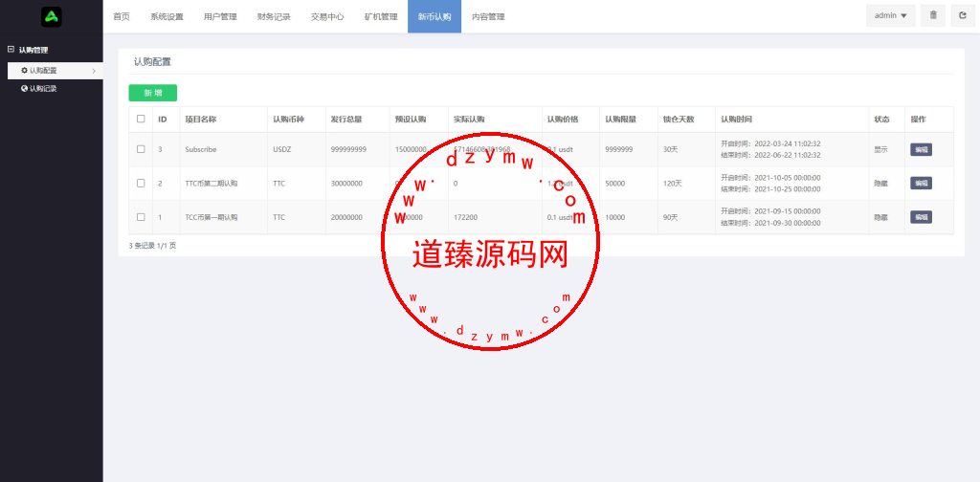Click the 显示 status in Subscribe row
This screenshot has width=980, height=482.
pyautogui.click(x=880, y=150)
